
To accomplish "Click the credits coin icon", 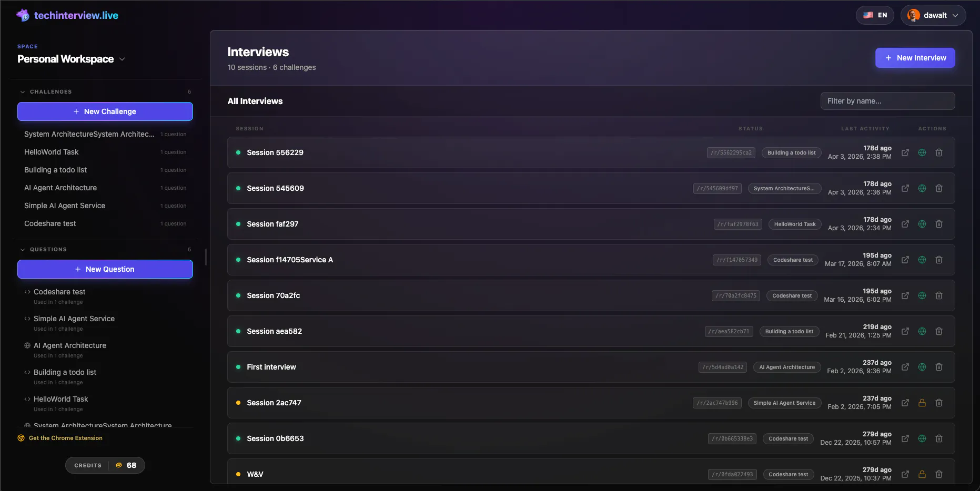I will coord(119,465).
